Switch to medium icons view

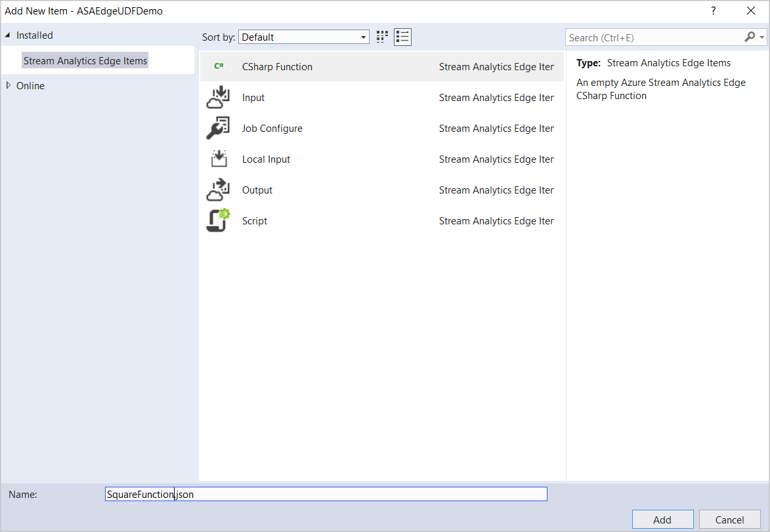coord(381,37)
